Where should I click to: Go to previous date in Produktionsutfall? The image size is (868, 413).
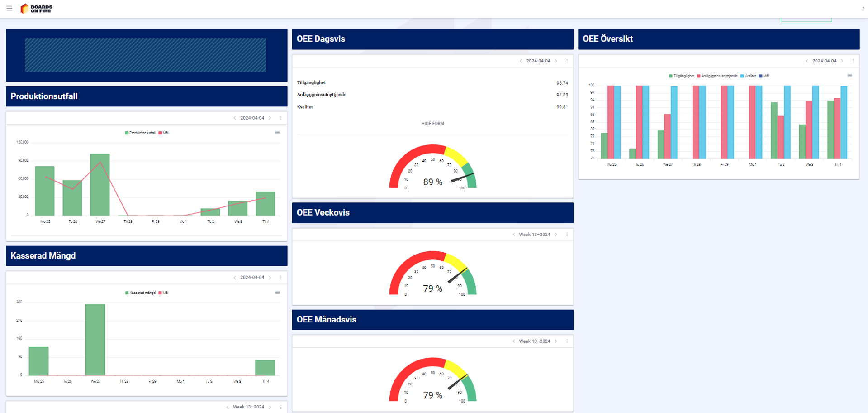point(234,118)
